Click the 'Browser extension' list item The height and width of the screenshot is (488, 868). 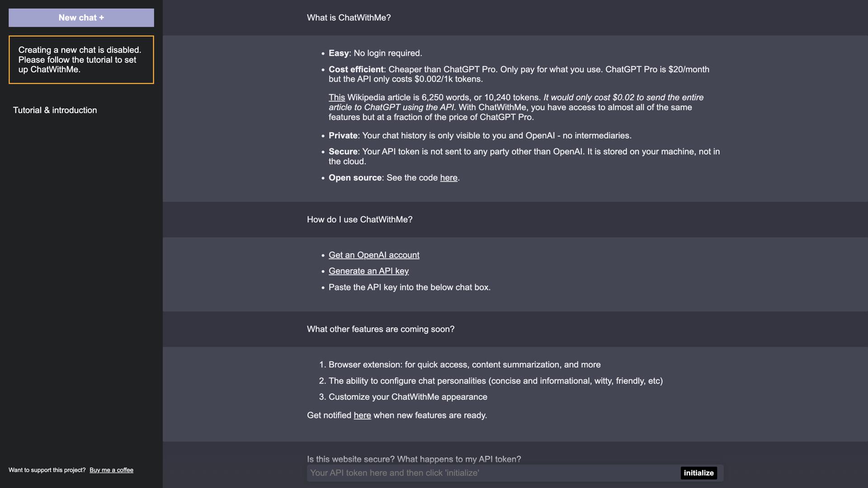(x=464, y=365)
